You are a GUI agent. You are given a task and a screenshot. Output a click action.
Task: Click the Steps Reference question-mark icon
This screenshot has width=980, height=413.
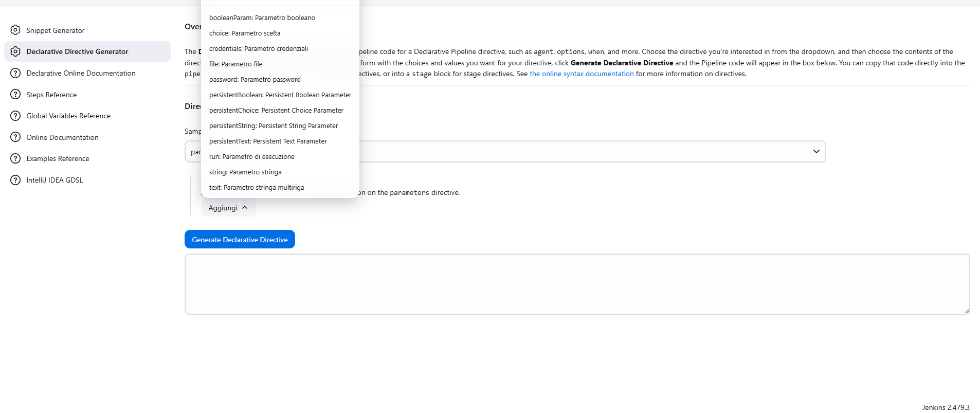(15, 95)
